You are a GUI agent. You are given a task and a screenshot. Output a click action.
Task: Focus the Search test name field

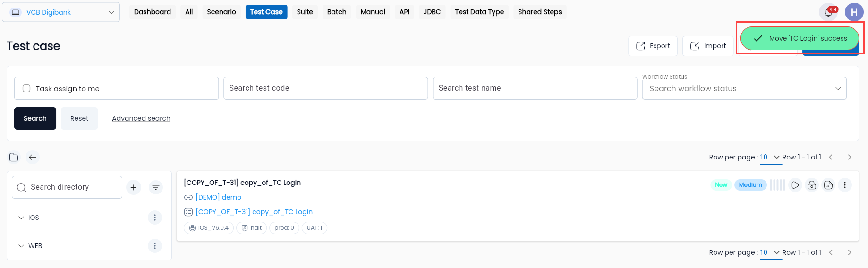[x=535, y=88]
